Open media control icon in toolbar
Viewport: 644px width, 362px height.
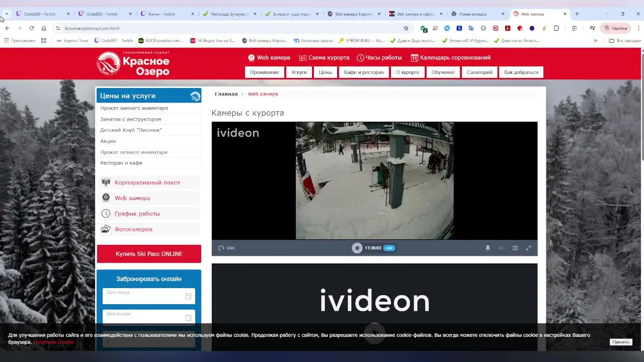tap(592, 28)
